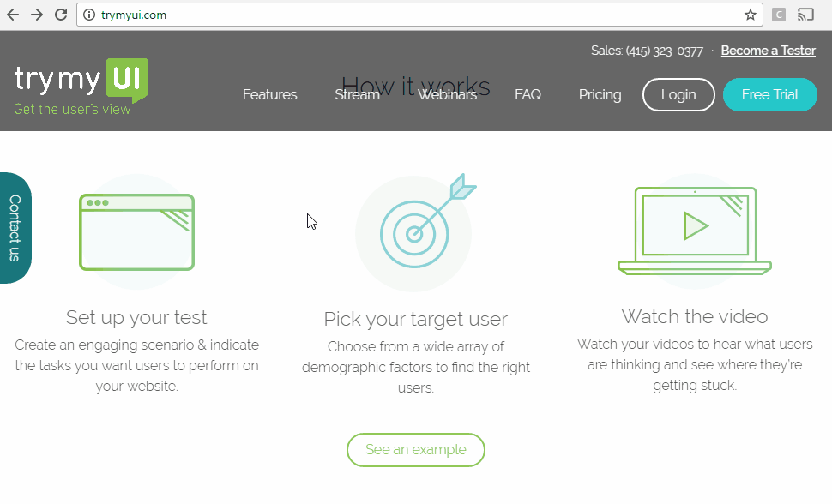Screen dimensions: 832x504
Task: Open the Contact us side tab
Action: pyautogui.click(x=15, y=228)
